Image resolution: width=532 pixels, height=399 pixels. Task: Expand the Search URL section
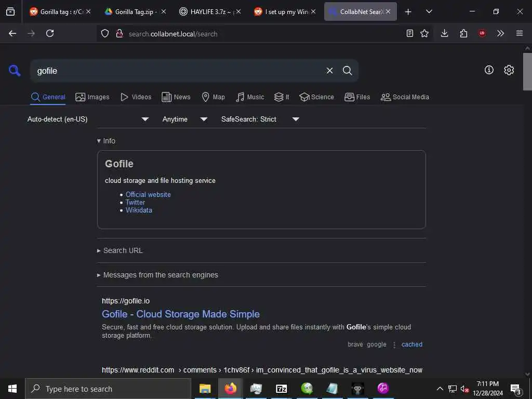click(x=120, y=250)
